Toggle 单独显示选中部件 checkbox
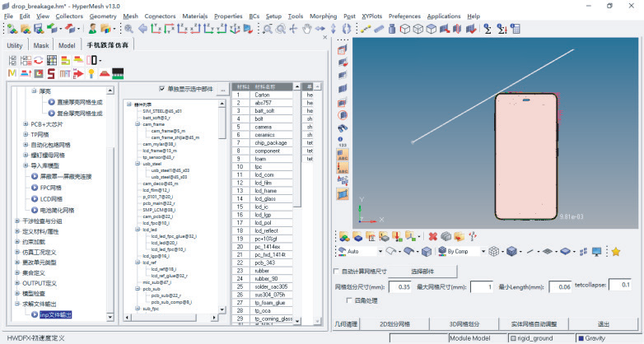This screenshot has height=344, width=644. click(162, 88)
